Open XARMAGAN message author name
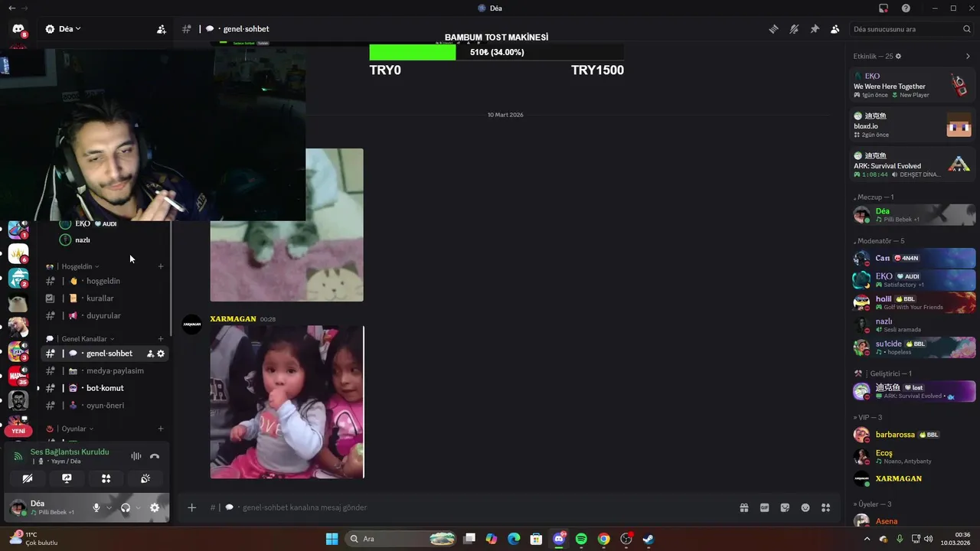This screenshot has height=551, width=980. tap(233, 319)
